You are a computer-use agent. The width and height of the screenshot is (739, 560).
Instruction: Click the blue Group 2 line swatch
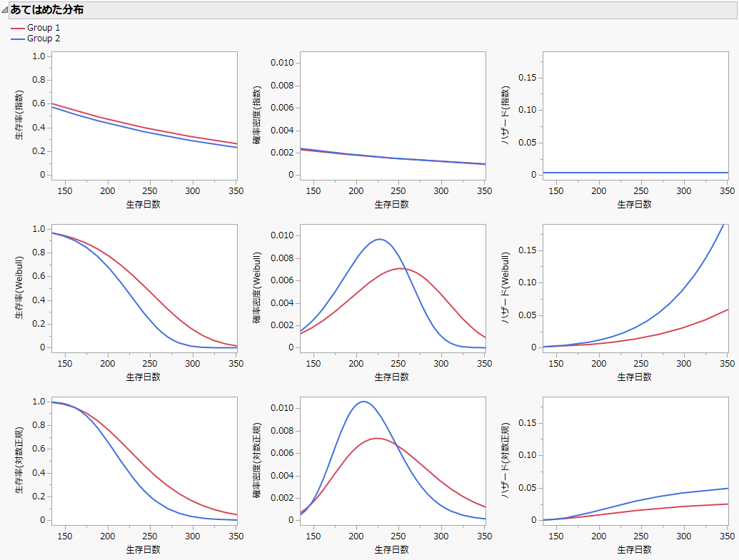click(x=19, y=39)
